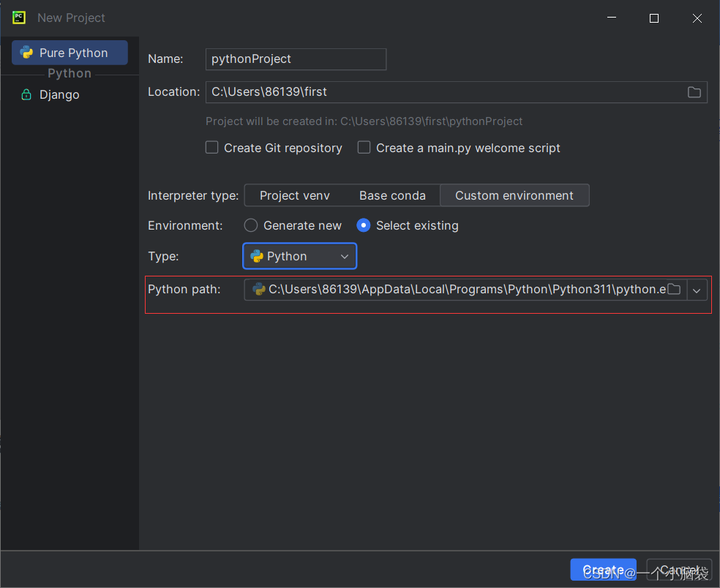Image resolution: width=720 pixels, height=588 pixels.
Task: Click the PyCharm logo in the title bar
Action: [x=19, y=18]
